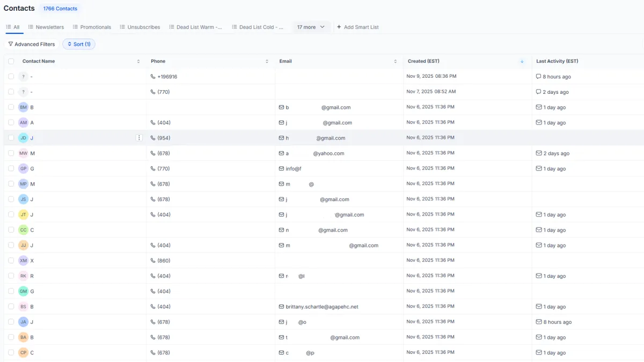
Task: Open the Dead List Cold tab
Action: [x=258, y=27]
